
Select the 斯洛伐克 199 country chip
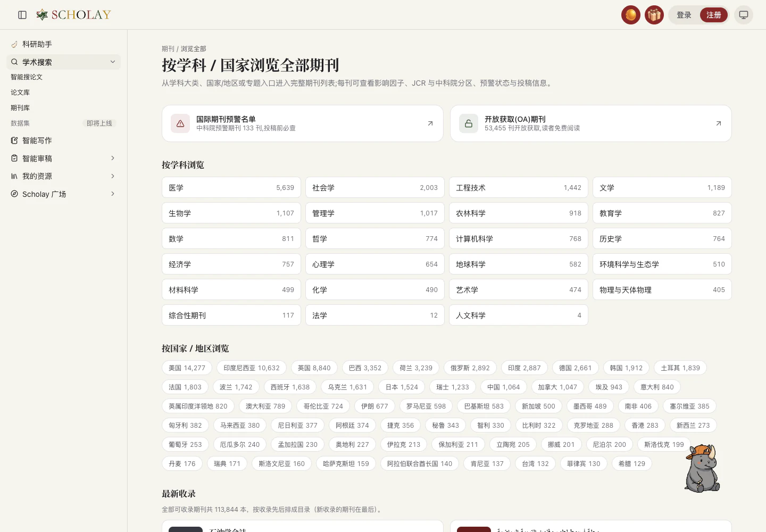664,444
